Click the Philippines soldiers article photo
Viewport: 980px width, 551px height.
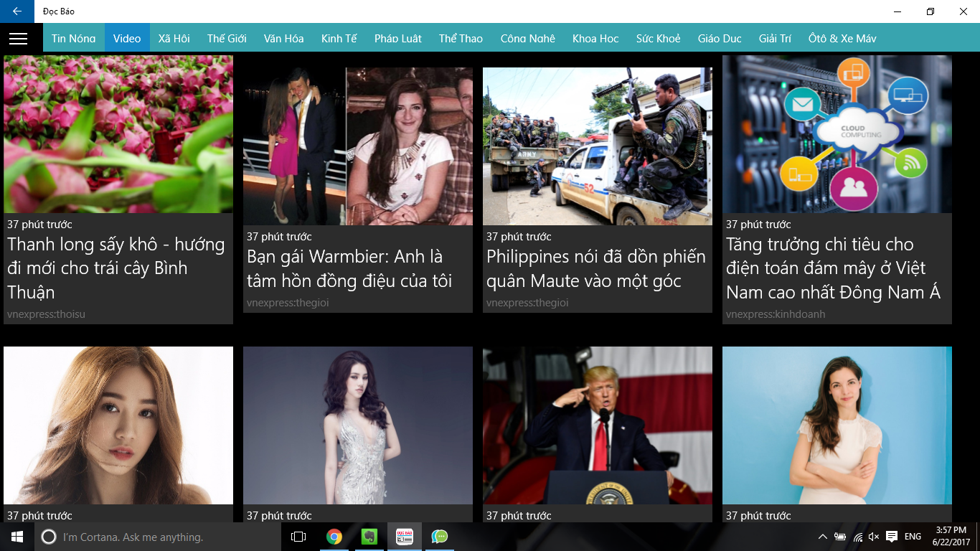tap(597, 146)
